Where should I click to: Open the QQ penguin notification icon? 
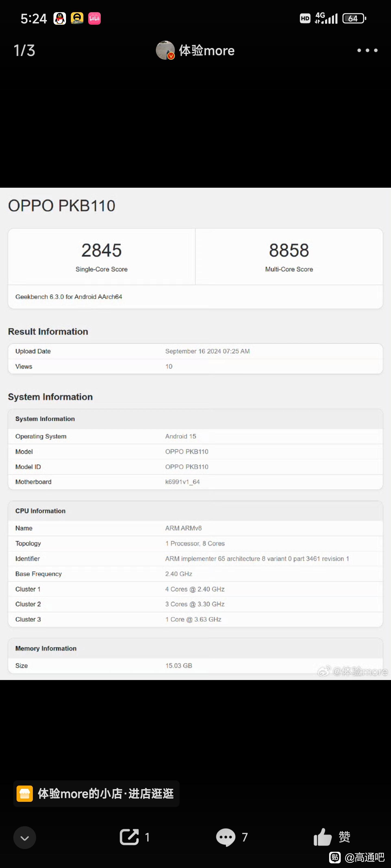[x=60, y=18]
